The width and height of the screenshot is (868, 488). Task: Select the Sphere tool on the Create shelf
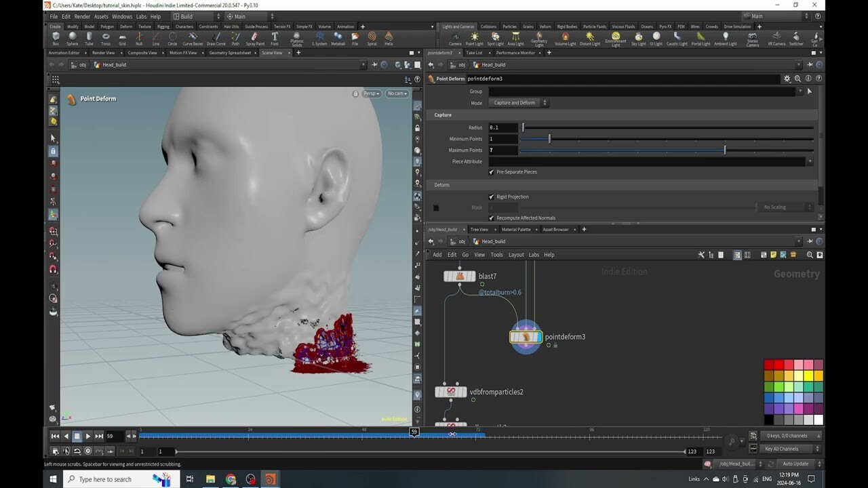[x=72, y=39]
